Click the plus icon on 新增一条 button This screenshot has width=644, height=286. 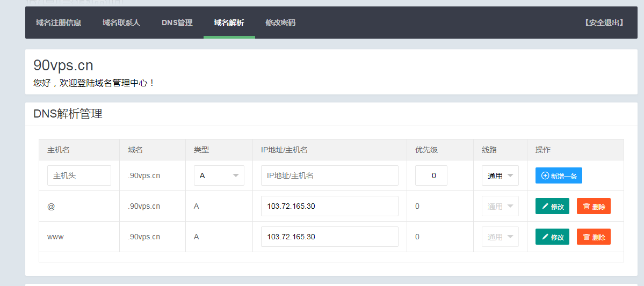(x=545, y=176)
